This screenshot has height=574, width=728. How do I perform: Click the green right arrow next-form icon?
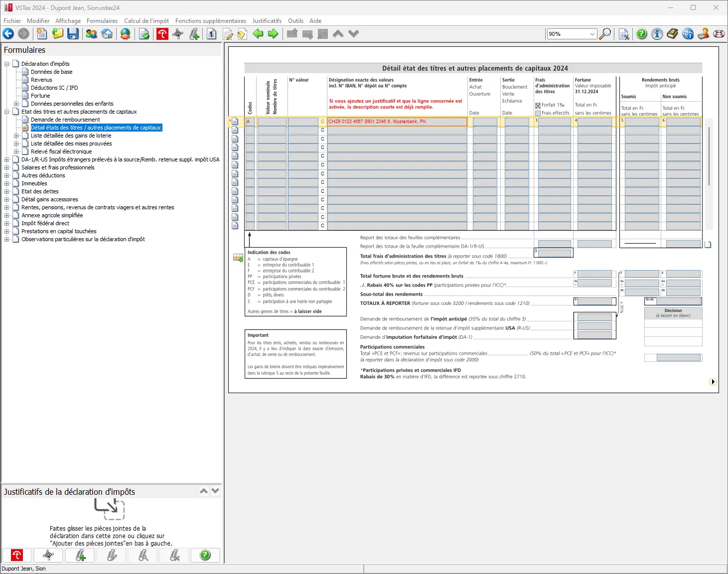[x=273, y=34]
